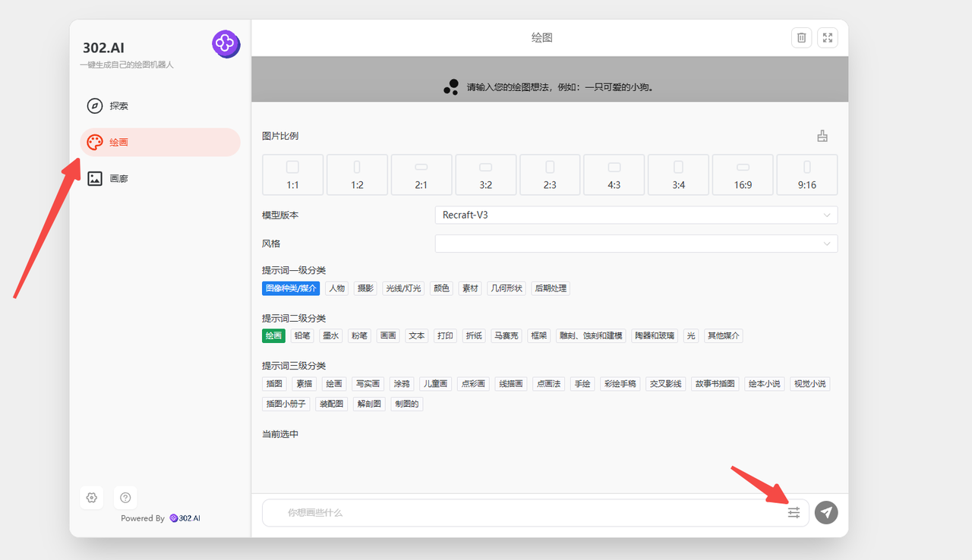The width and height of the screenshot is (972, 560).
Task: Select second-level tag 折纸
Action: pos(474,335)
